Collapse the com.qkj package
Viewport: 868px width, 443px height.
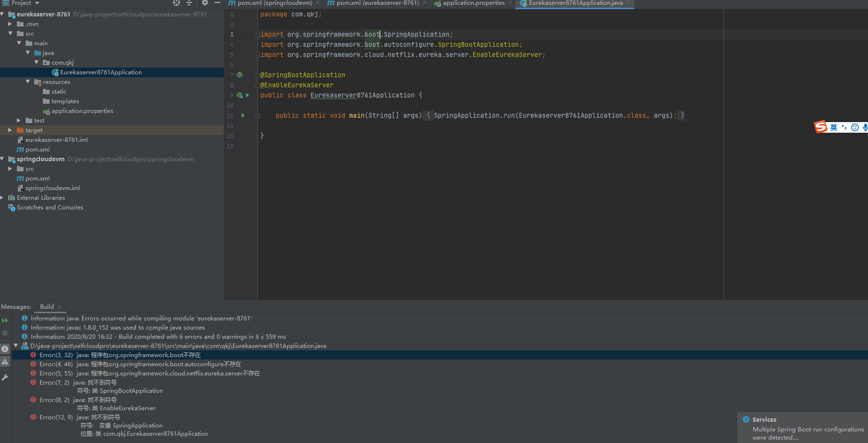point(36,62)
